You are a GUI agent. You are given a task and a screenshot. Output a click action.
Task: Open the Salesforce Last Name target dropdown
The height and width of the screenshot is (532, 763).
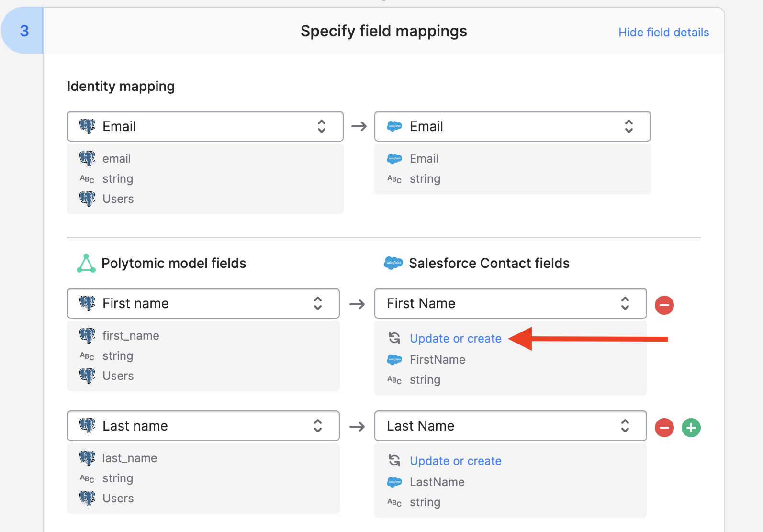[510, 426]
